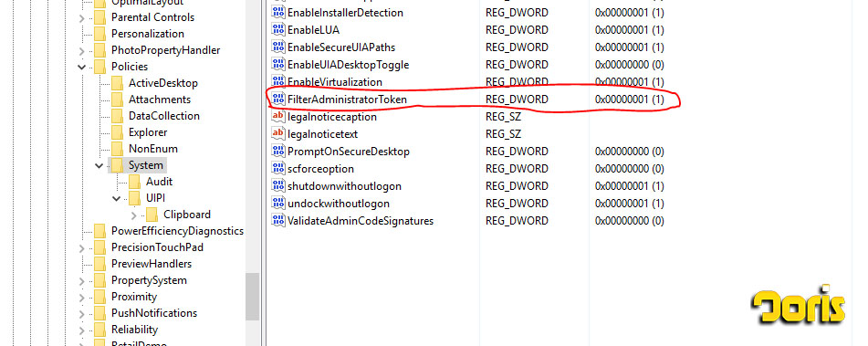The width and height of the screenshot is (868, 346).
Task: Click the Attachments folder icon
Action: pos(117,100)
